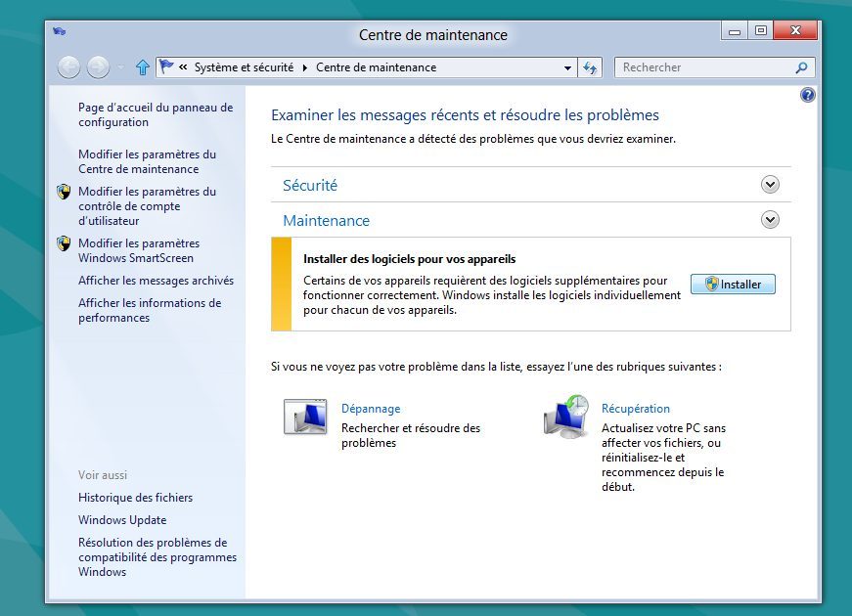Screen dimensions: 852x616
Task: Expand the Maintenance section chevron
Action: click(770, 220)
